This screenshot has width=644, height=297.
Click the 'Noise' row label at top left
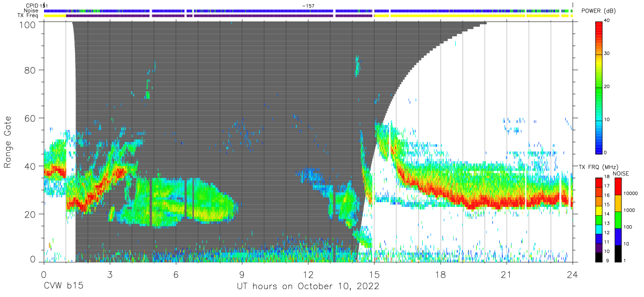(31, 10)
